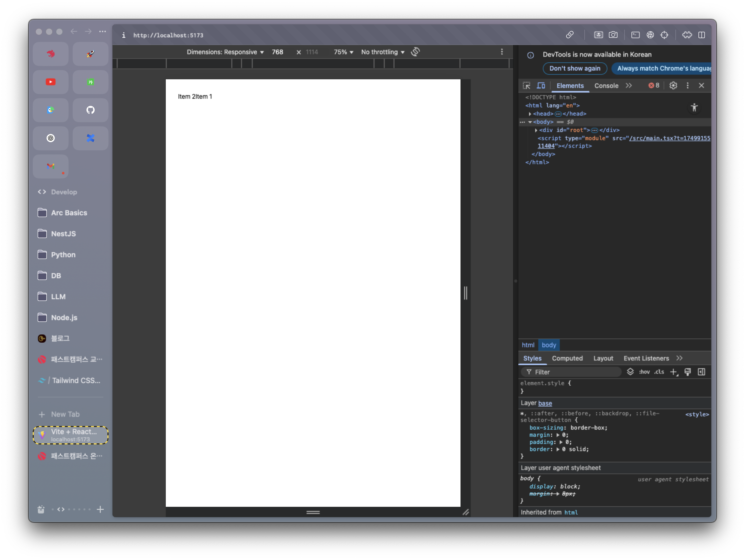Open GitHub pinned favorite
The image size is (745, 560).
click(90, 110)
